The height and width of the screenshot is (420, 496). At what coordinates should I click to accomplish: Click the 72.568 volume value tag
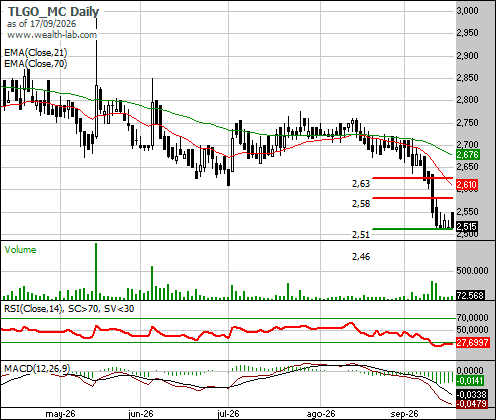(470, 295)
